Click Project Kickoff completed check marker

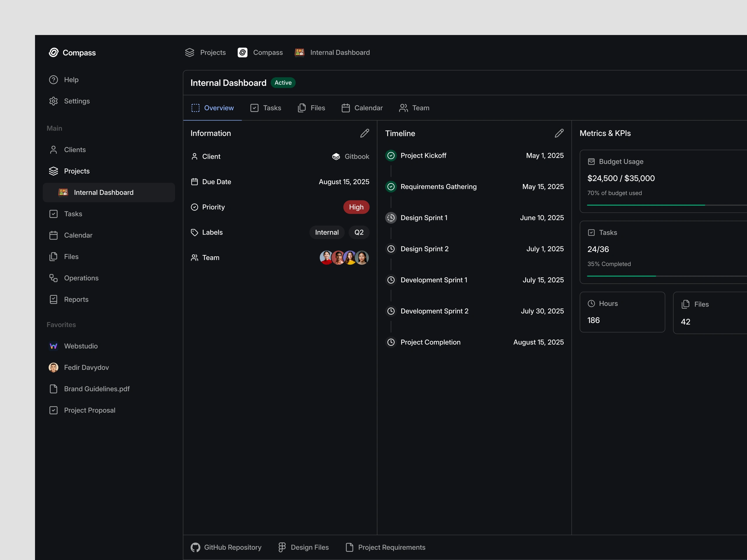pyautogui.click(x=391, y=156)
